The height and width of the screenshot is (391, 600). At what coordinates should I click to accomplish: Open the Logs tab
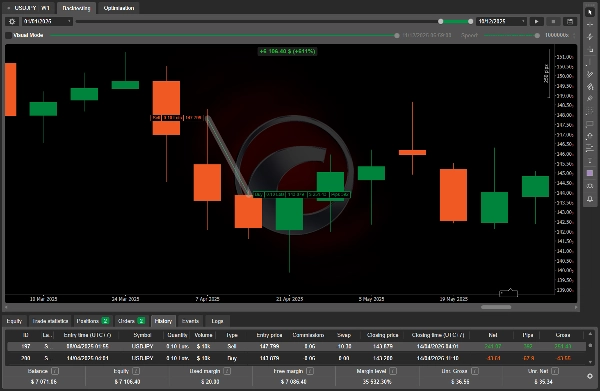tap(217, 321)
